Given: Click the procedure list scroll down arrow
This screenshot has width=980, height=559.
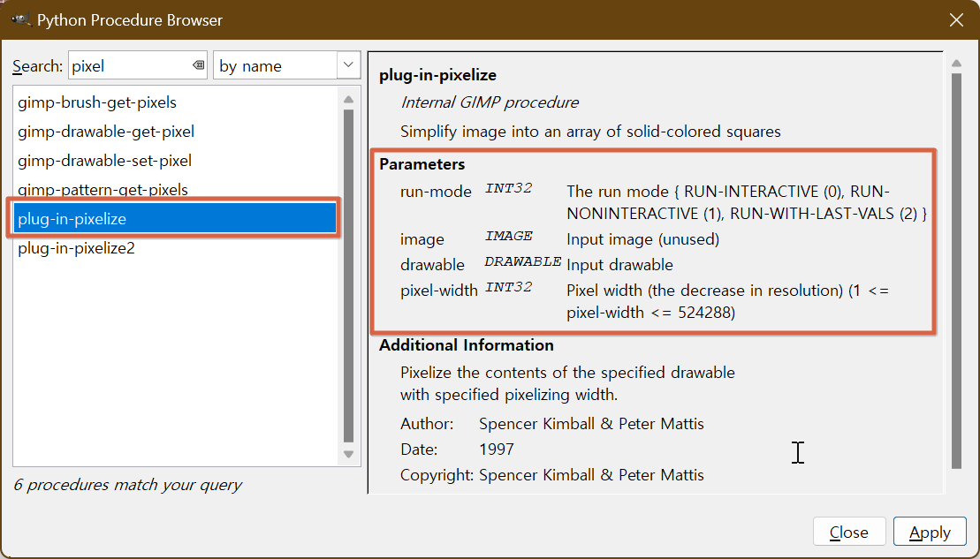Looking at the screenshot, I should 349,454.
